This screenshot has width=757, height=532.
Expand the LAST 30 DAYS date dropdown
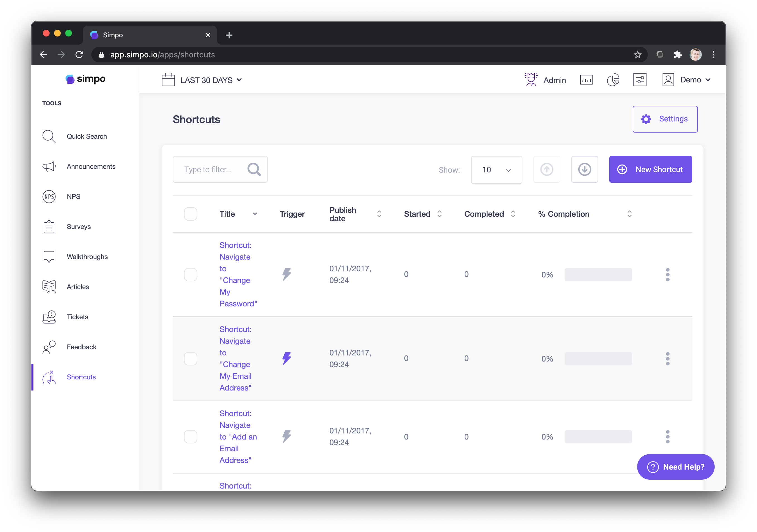[x=211, y=80]
